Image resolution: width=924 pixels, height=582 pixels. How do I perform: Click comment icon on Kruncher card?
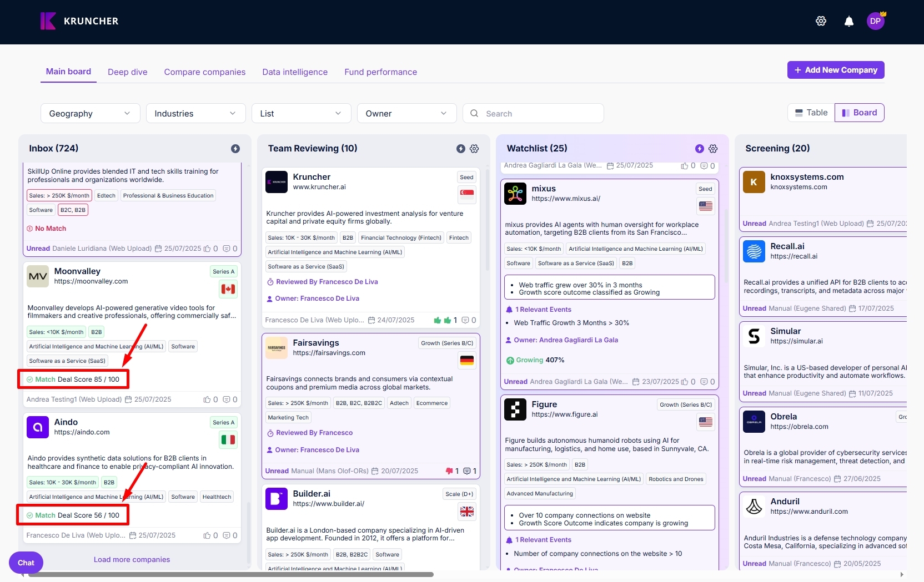[x=465, y=320]
